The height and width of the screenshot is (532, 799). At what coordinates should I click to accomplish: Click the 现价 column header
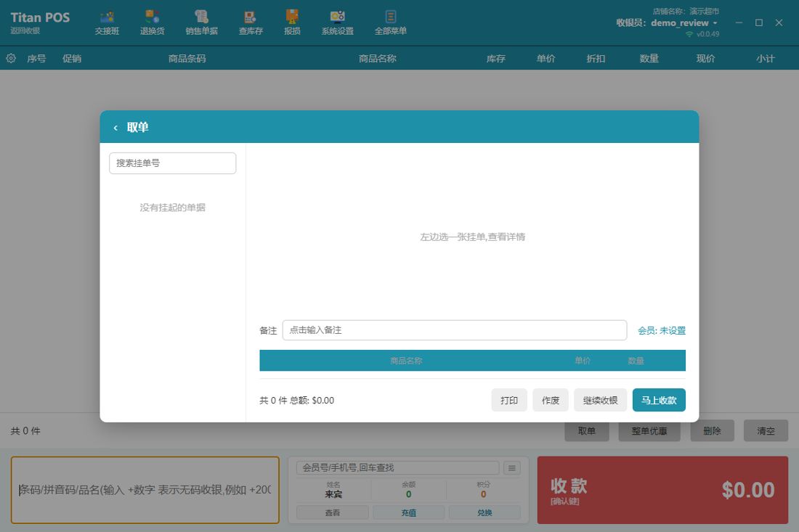(x=706, y=59)
